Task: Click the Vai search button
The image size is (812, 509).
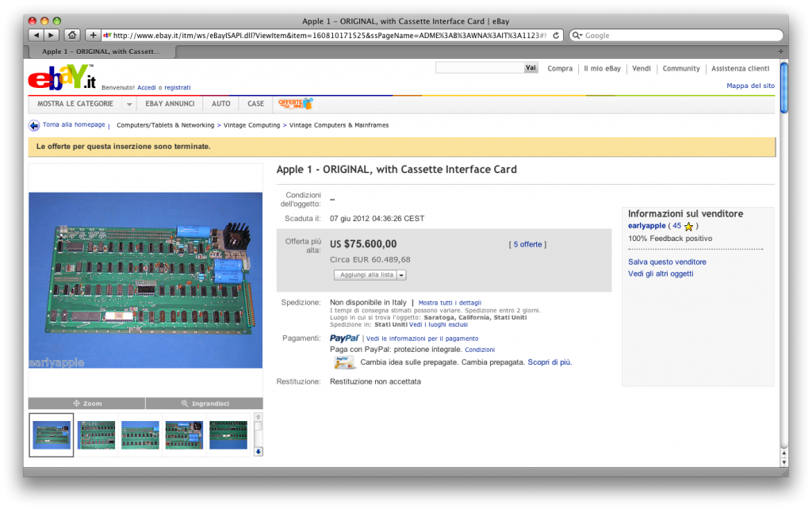Action: (530, 68)
